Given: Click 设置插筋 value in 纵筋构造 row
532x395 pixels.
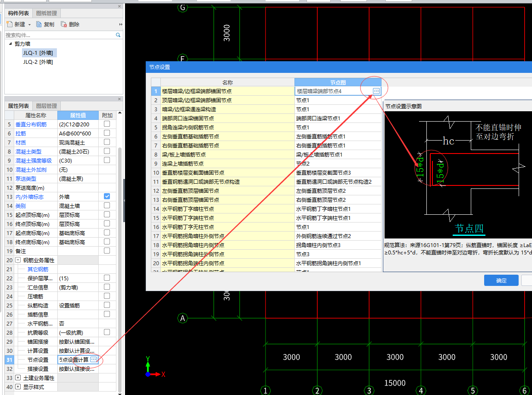Looking at the screenshot, I should tap(78, 305).
